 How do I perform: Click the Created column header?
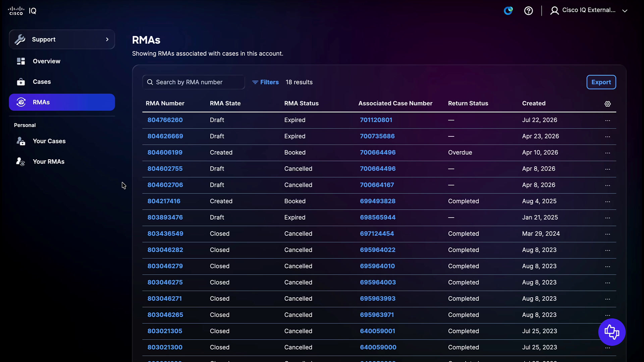coord(534,103)
